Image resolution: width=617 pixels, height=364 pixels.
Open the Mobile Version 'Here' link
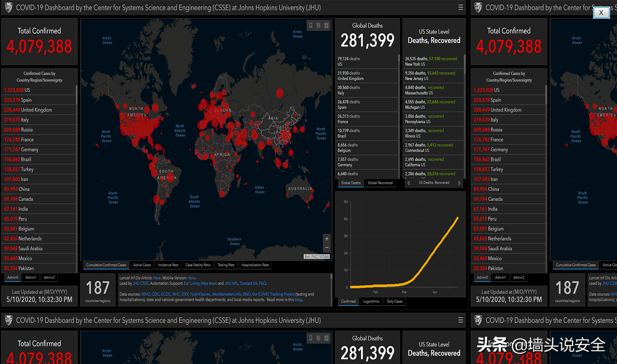(191, 278)
